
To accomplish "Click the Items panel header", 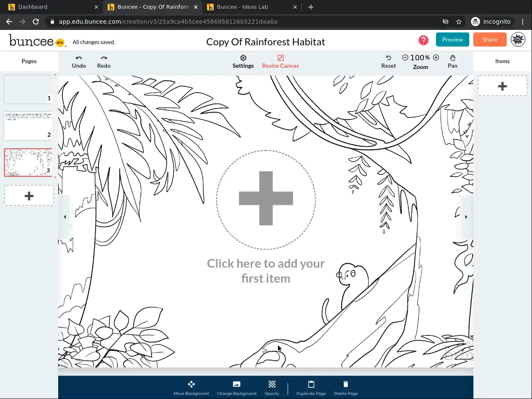I will [502, 61].
